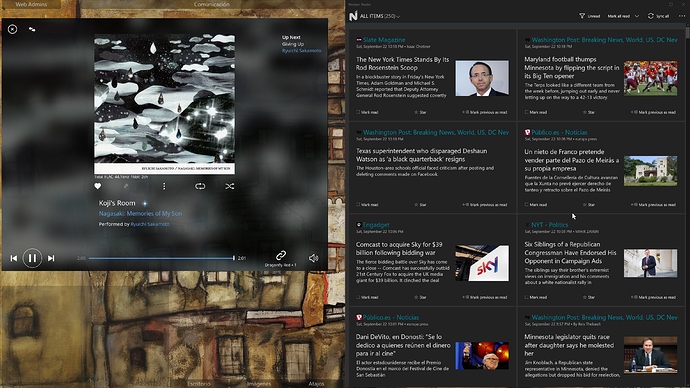690x388 pixels.
Task: Open Público.es feed link above the Franco article
Action: point(559,132)
